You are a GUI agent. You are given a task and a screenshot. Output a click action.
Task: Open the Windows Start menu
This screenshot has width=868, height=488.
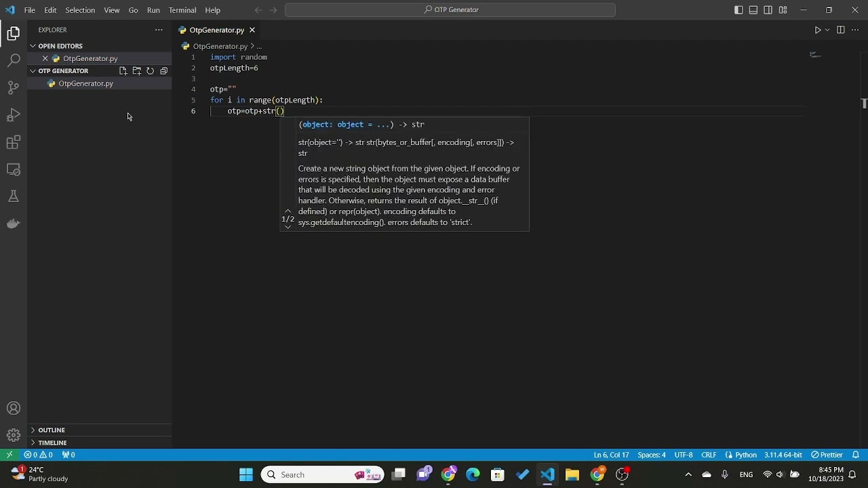[x=246, y=474]
